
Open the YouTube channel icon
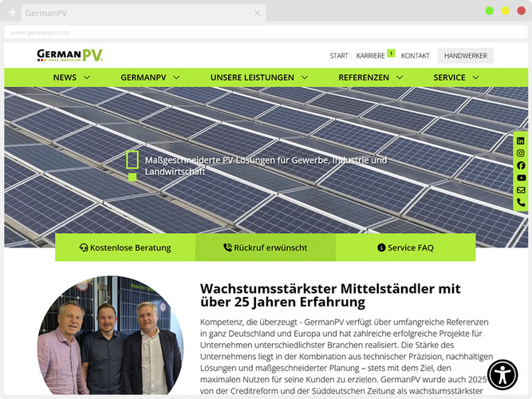click(x=521, y=178)
